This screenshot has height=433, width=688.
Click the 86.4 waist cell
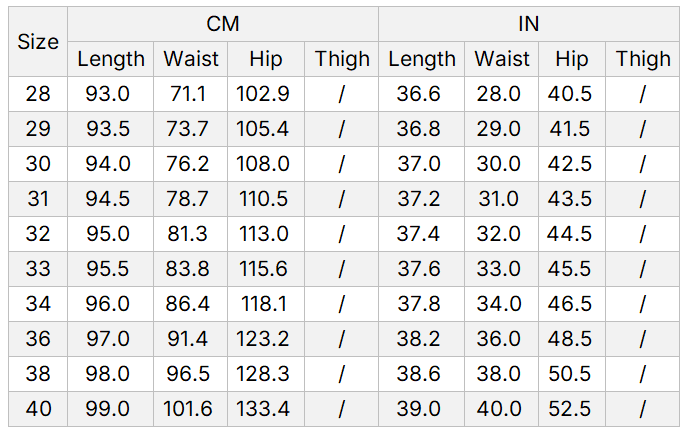pyautogui.click(x=188, y=304)
